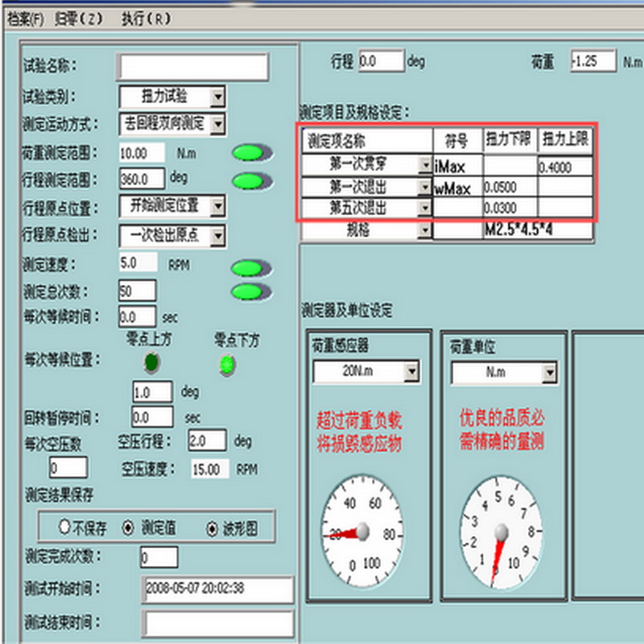Open the 荷重单位 N.m dropdown
Image resolution: width=644 pixels, height=644 pixels.
[x=549, y=373]
